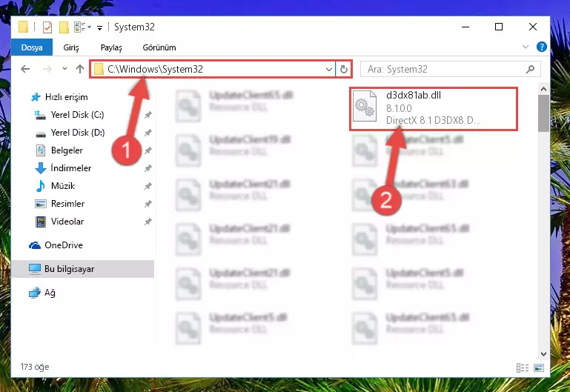The width and height of the screenshot is (570, 392).
Task: Click pin icon next to Resimler
Action: tap(148, 204)
